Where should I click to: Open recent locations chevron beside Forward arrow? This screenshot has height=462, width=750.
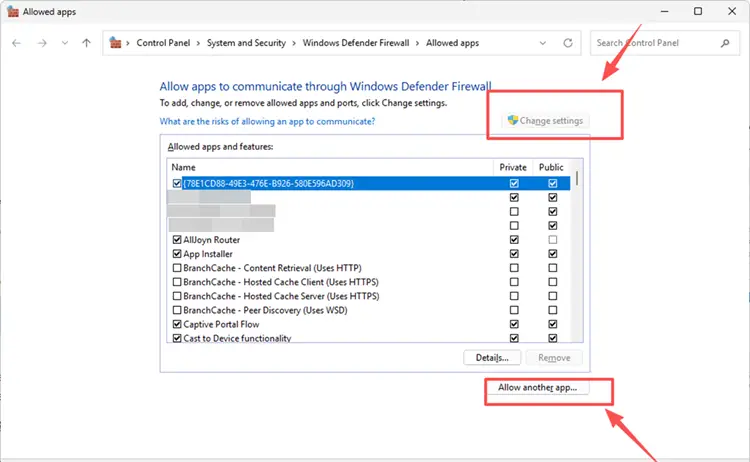[x=65, y=43]
